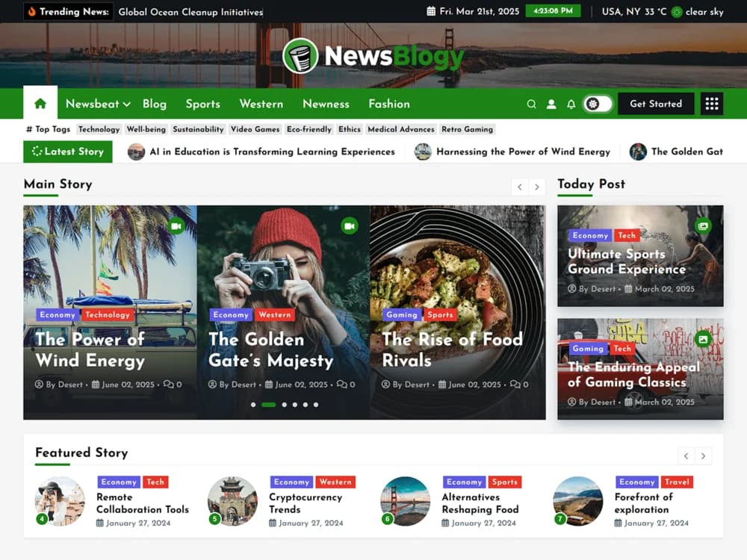This screenshot has width=747, height=560.
Task: Open the search icon in the navbar
Action: click(531, 104)
